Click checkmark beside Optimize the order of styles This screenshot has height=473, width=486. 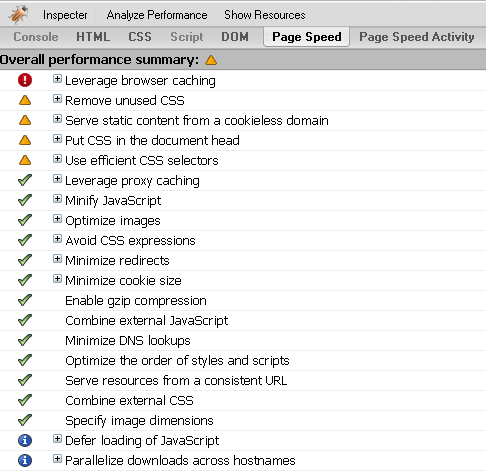[x=25, y=360]
